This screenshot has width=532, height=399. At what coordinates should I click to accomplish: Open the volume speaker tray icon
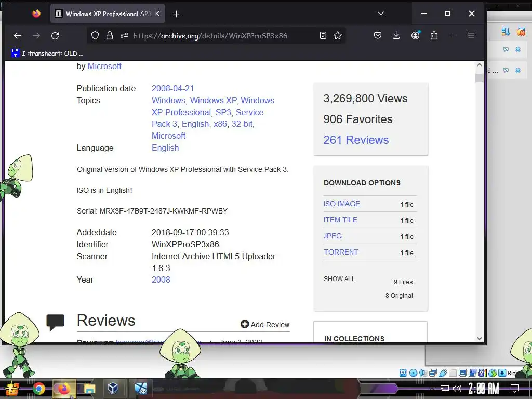coord(457,389)
